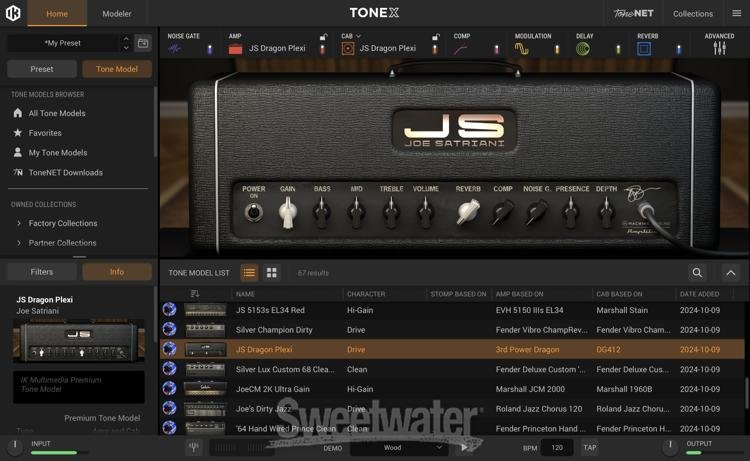Open the Advanced settings mixer icon
Image resolution: width=750 pixels, height=461 pixels.
pos(719,48)
